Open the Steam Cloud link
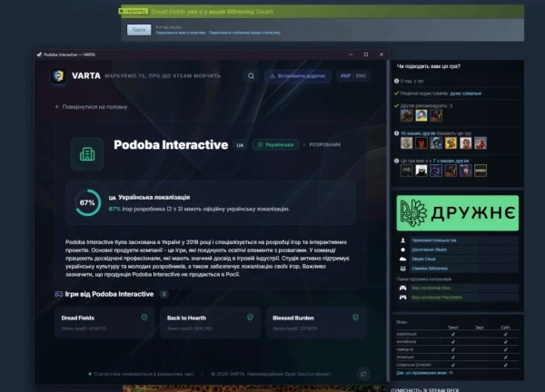 [423, 259]
